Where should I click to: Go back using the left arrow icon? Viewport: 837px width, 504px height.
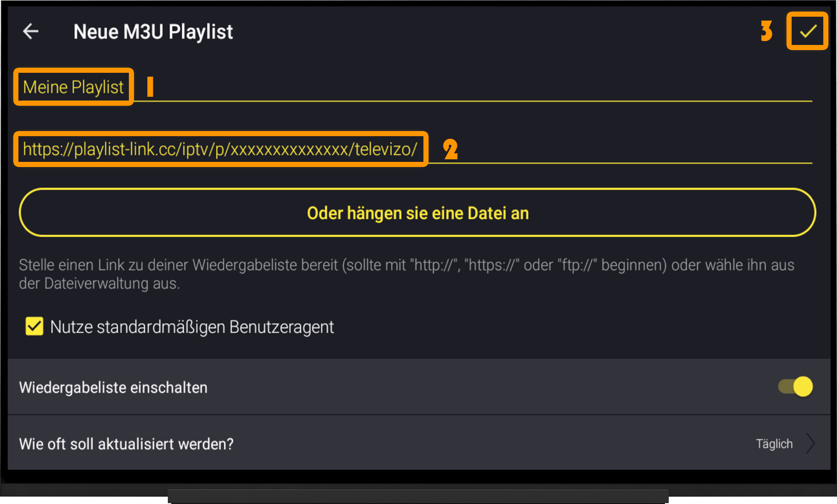(x=30, y=31)
